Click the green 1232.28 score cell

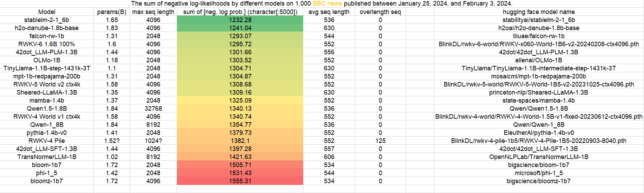coord(240,20)
